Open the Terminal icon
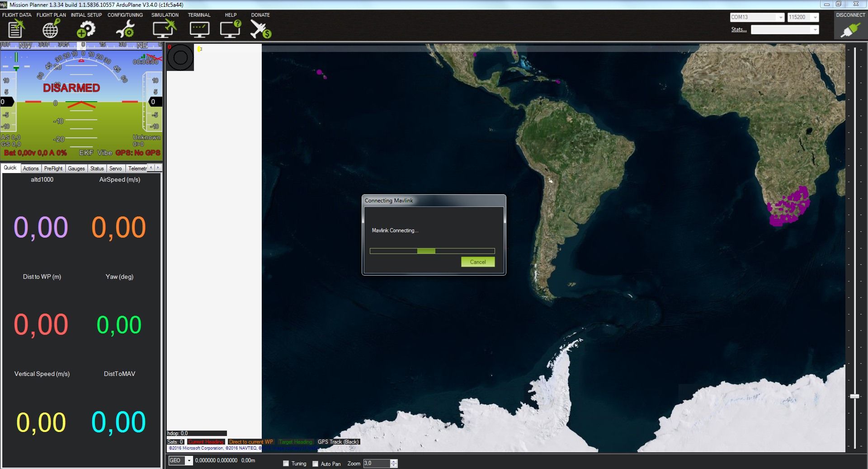Screen dimensions: 868x469 point(199,29)
